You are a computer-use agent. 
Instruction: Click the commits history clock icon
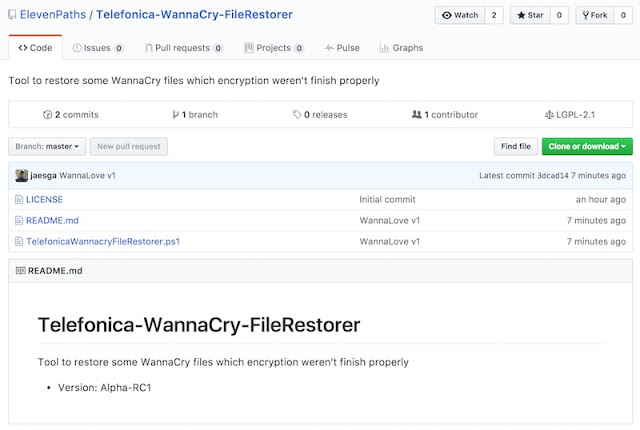click(47, 115)
